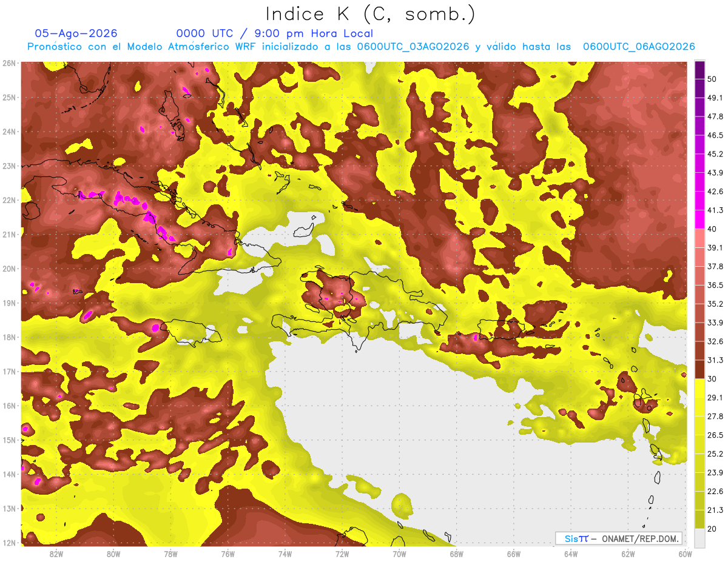Click the magenta swatch between 40 and 41.3
728x562 pixels.
(x=699, y=219)
